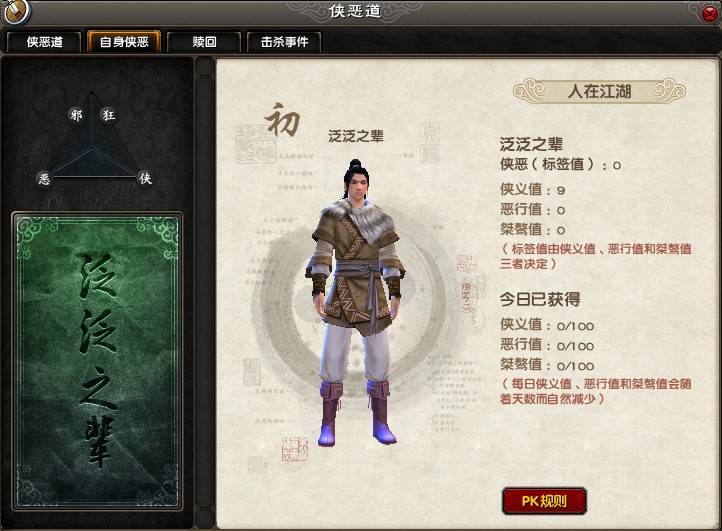Click the red seal stamp near boots
The width and height of the screenshot is (722, 531).
295,449
